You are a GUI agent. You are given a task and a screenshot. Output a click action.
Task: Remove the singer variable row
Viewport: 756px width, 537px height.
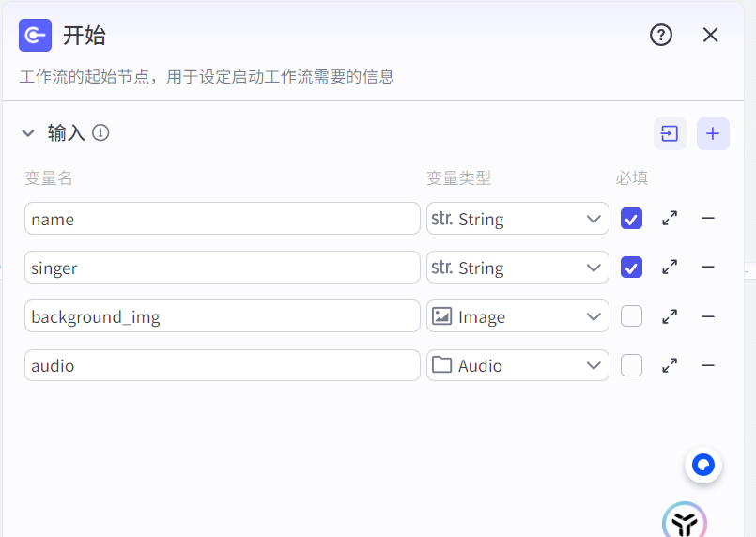708,267
